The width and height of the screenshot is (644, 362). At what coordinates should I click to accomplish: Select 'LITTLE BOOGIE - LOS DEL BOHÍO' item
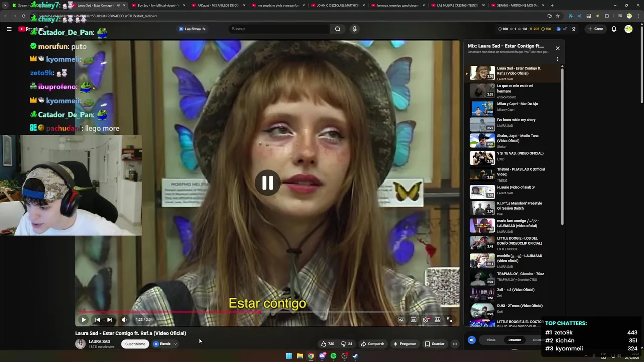[x=512, y=243]
